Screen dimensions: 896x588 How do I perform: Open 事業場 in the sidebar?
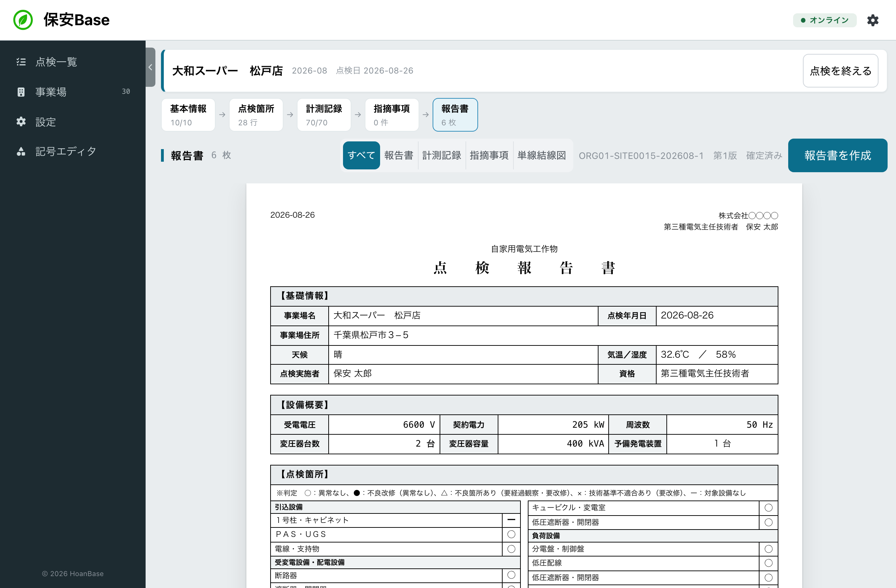click(73, 92)
